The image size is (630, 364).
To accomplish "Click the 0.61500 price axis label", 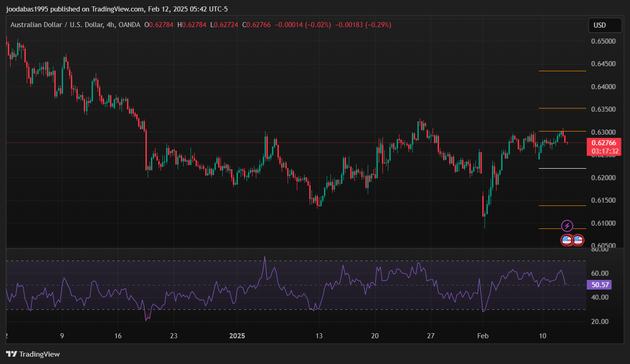I will click(602, 200).
